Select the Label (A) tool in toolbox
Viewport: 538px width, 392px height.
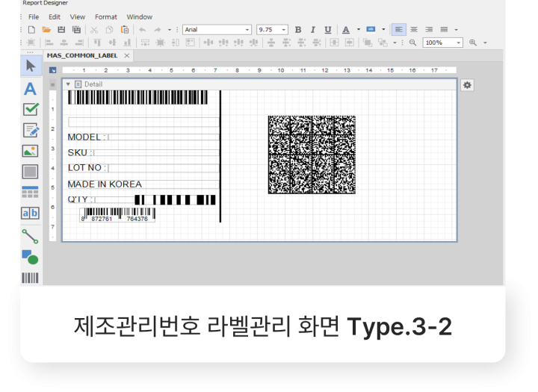click(x=30, y=89)
